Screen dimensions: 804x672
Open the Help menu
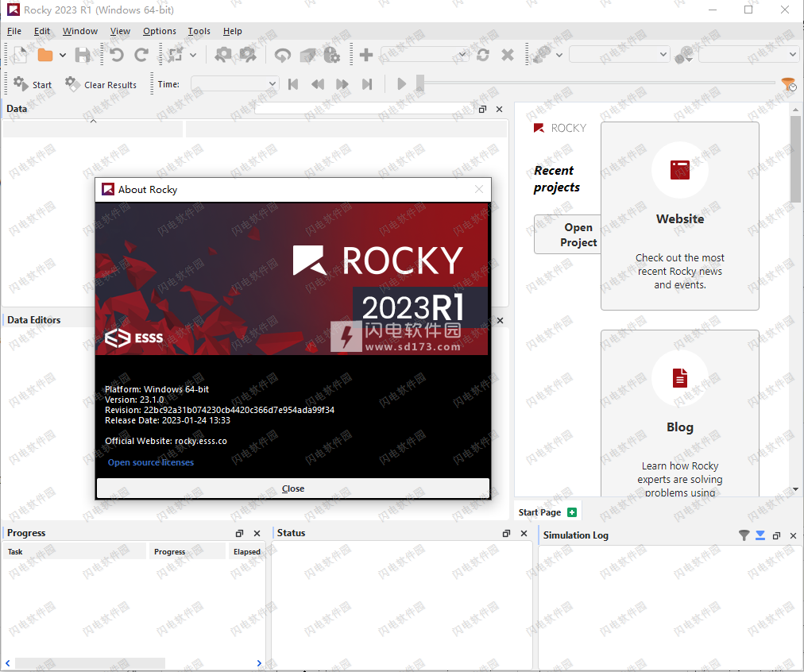pos(232,31)
